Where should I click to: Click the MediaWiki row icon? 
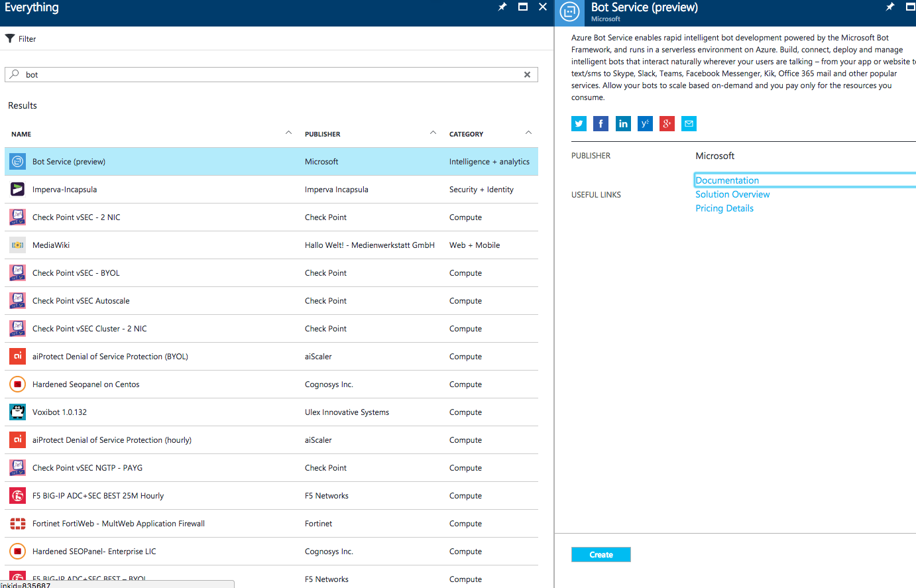18,245
